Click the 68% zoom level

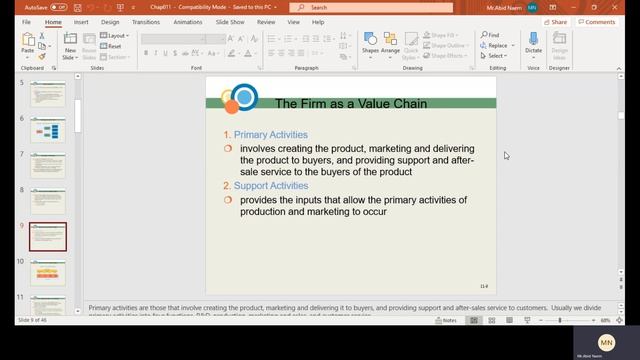605,320
